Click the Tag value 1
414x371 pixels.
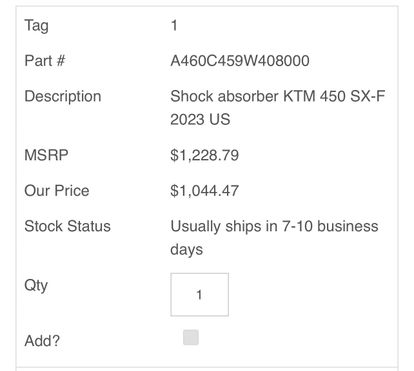pyautogui.click(x=174, y=25)
